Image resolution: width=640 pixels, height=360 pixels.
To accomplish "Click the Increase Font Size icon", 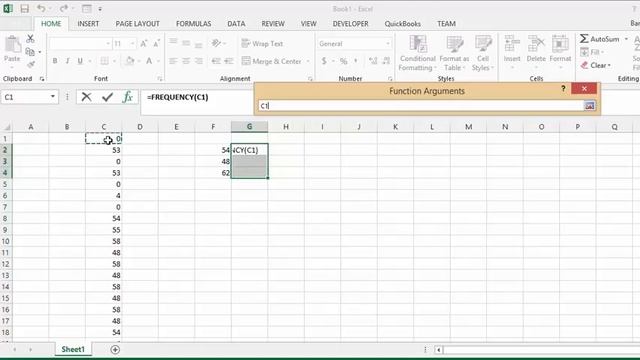I will [144, 44].
